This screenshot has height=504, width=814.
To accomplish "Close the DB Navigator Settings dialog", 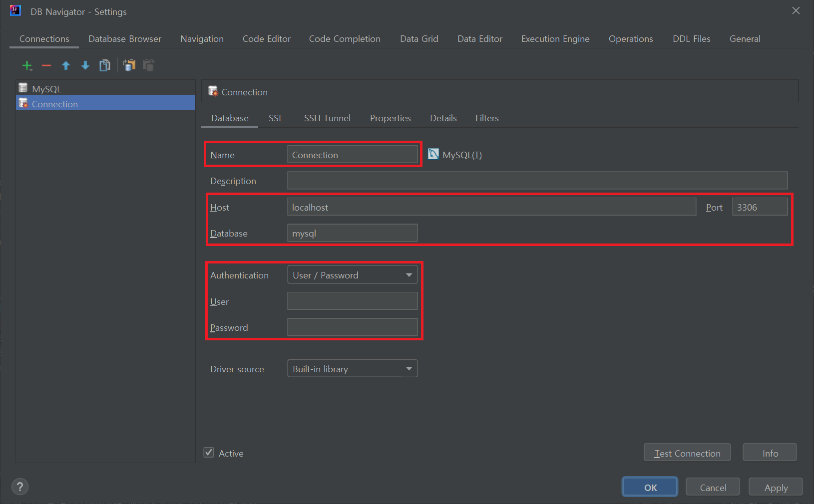I will pyautogui.click(x=796, y=10).
